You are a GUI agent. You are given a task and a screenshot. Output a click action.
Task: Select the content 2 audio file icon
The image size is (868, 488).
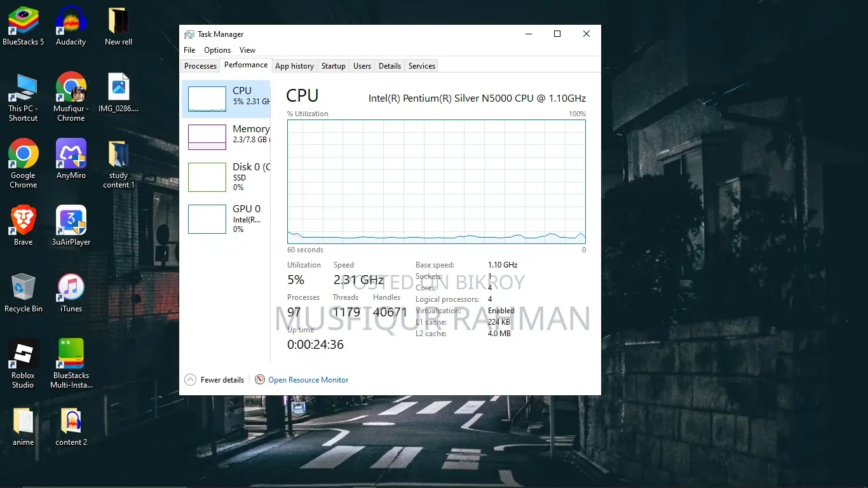tap(71, 426)
